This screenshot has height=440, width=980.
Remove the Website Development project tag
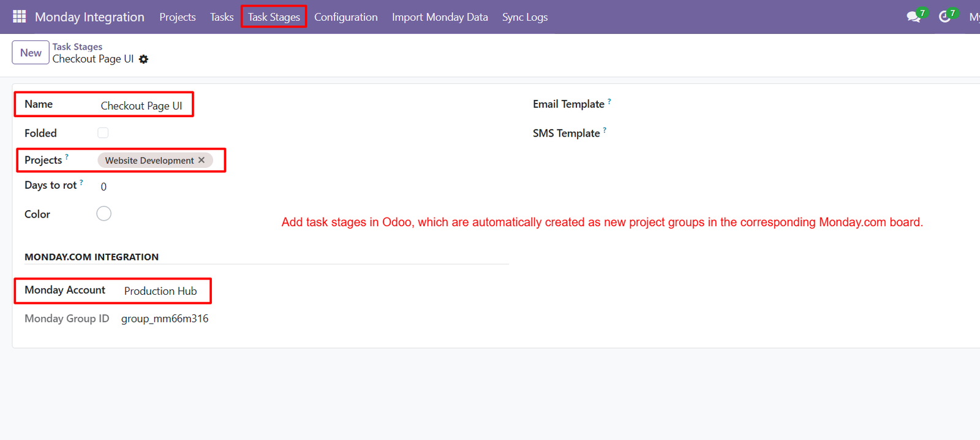202,160
